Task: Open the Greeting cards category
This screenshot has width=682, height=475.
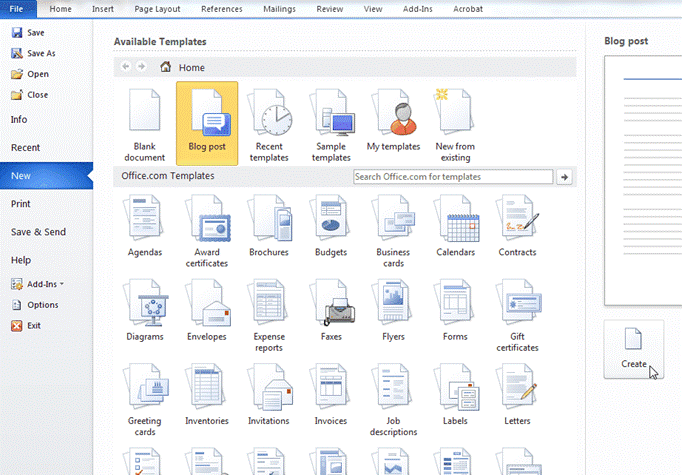Action: [145, 400]
